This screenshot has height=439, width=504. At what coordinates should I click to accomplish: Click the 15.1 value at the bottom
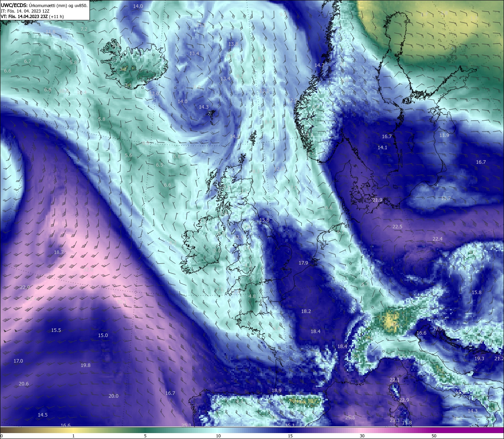point(289,425)
